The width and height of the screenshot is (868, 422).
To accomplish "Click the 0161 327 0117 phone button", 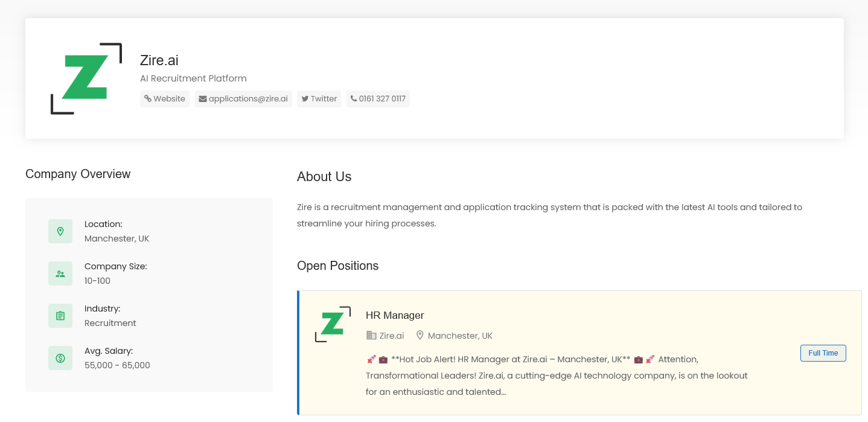I will 378,99.
